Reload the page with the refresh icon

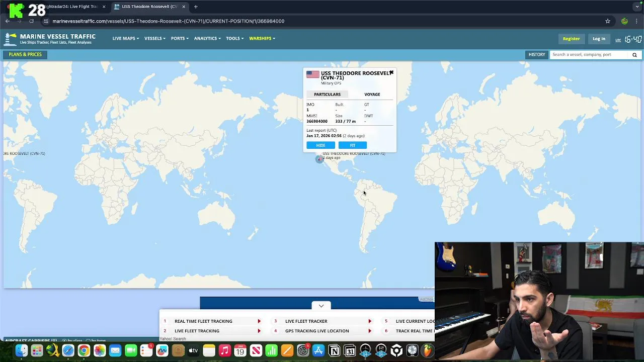coord(31,21)
